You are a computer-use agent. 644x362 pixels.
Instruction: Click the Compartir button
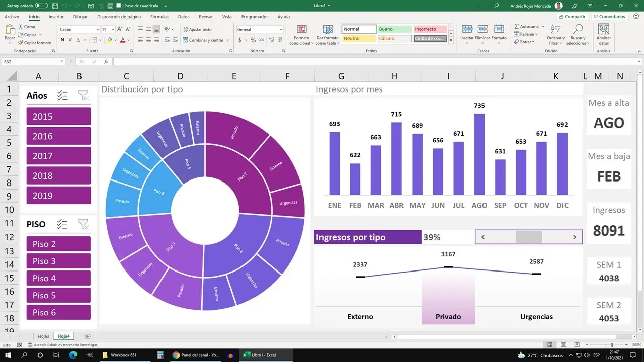[x=572, y=16]
